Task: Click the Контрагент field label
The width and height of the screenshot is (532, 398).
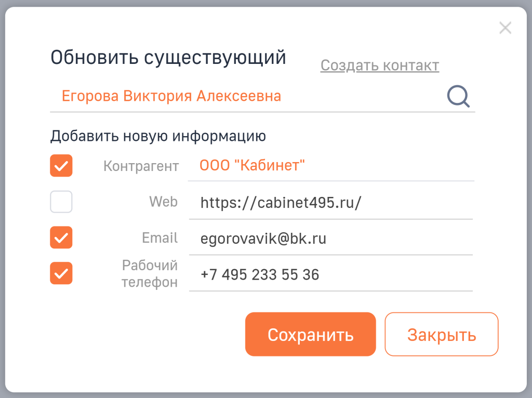Action: 141,166
